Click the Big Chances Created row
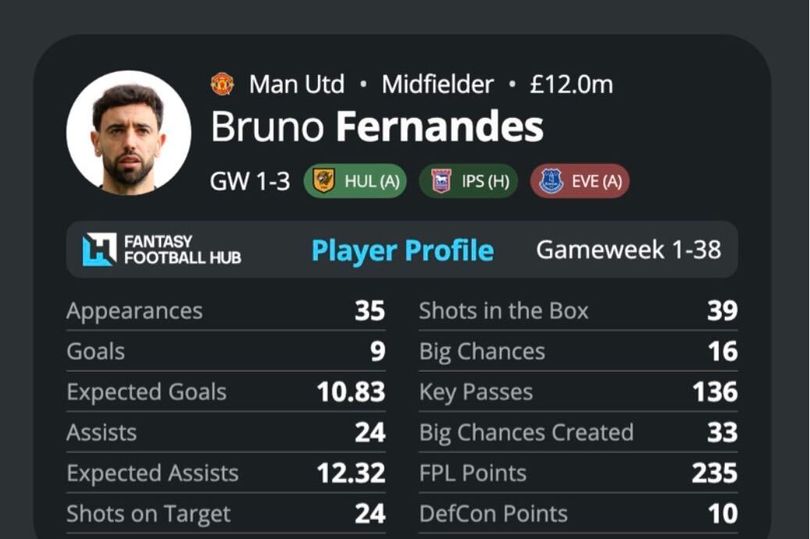The width and height of the screenshot is (810, 539). 579,432
